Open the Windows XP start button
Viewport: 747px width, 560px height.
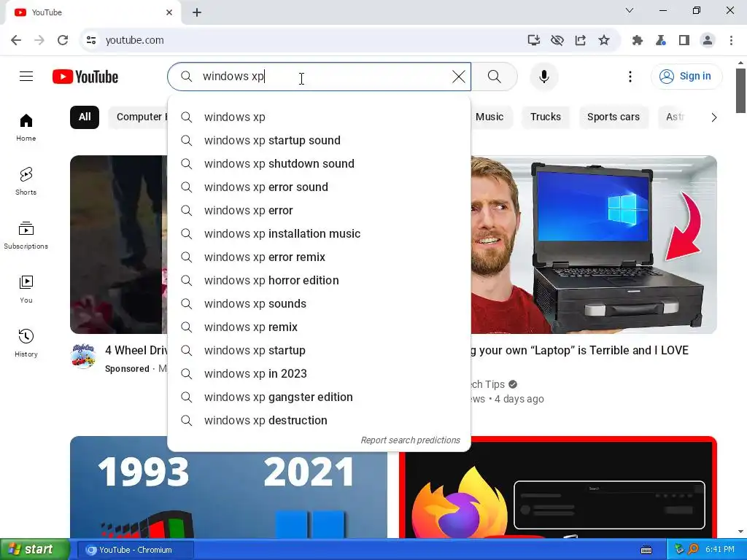(34, 550)
